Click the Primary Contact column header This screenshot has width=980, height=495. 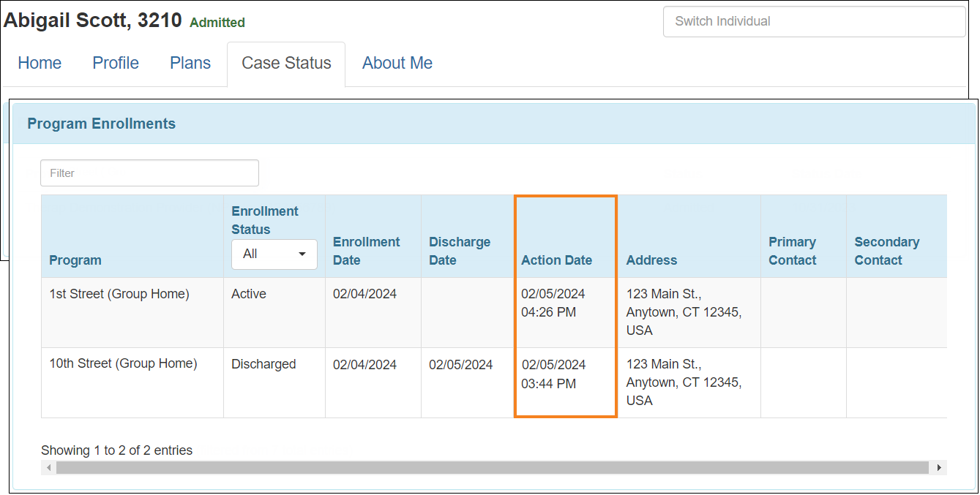pyautogui.click(x=792, y=251)
